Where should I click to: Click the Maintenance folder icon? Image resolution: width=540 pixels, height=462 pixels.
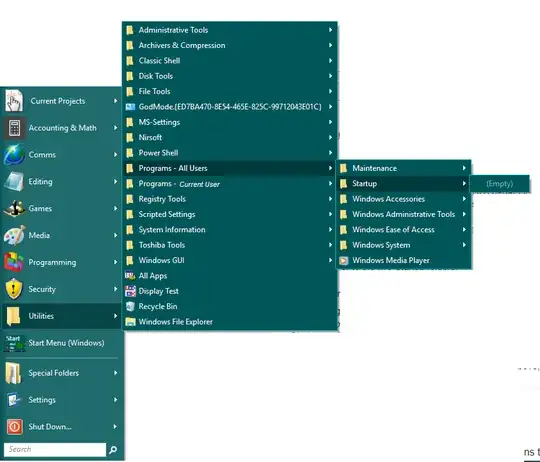(343, 168)
